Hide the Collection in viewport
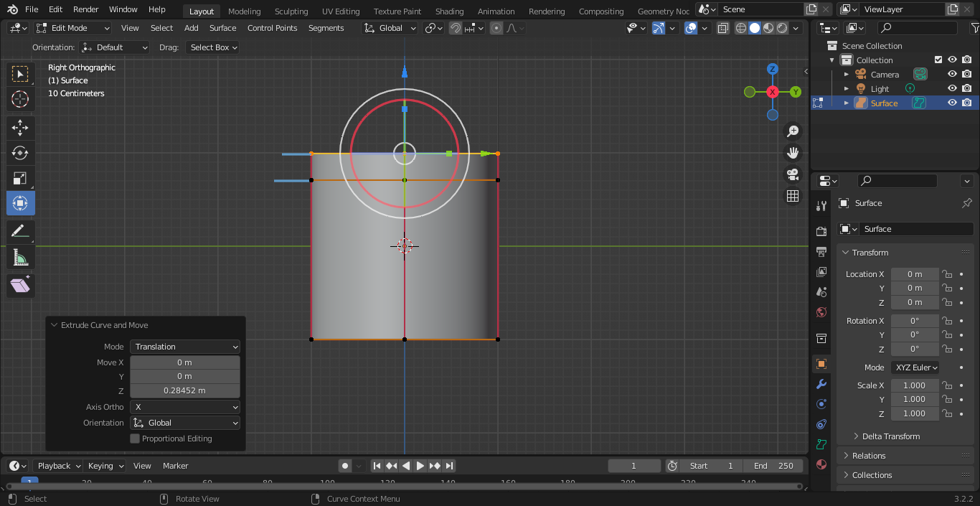This screenshot has height=506, width=980. 952,60
